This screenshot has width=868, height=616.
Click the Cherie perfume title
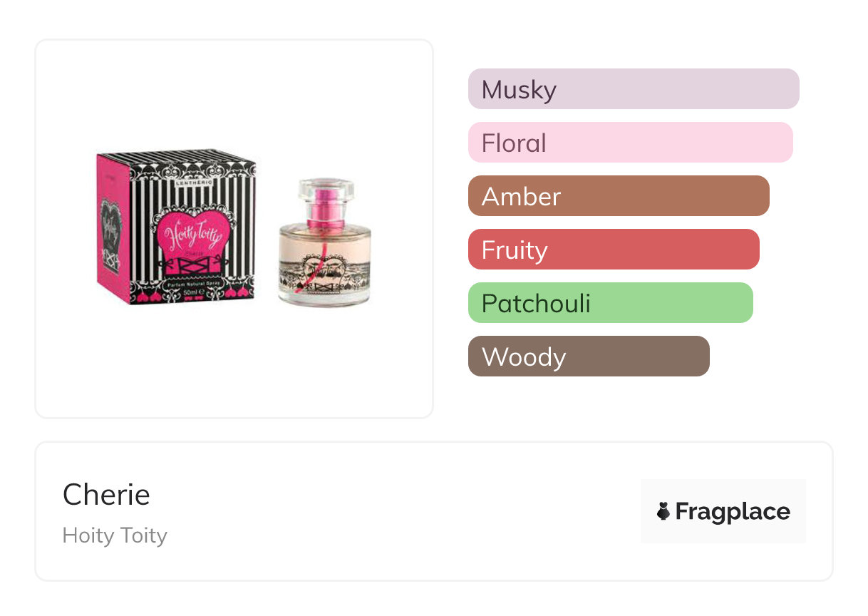click(106, 495)
